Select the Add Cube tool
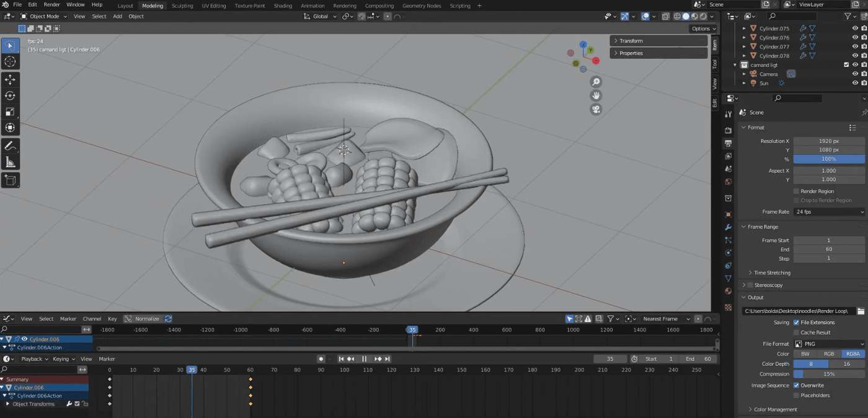 point(11,180)
